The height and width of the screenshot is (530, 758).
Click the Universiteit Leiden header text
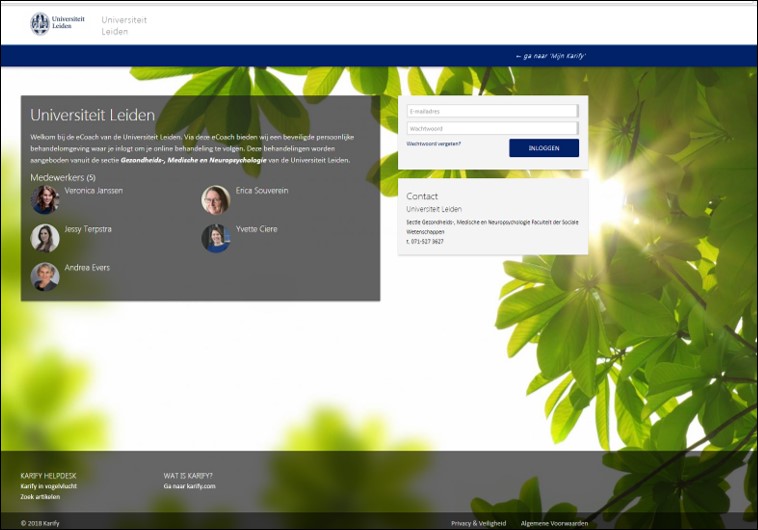coord(124,26)
